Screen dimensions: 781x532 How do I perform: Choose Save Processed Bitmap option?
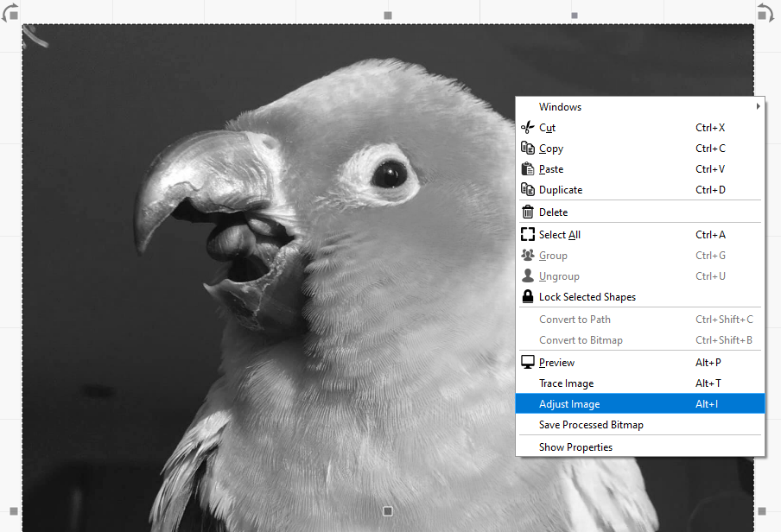point(591,425)
